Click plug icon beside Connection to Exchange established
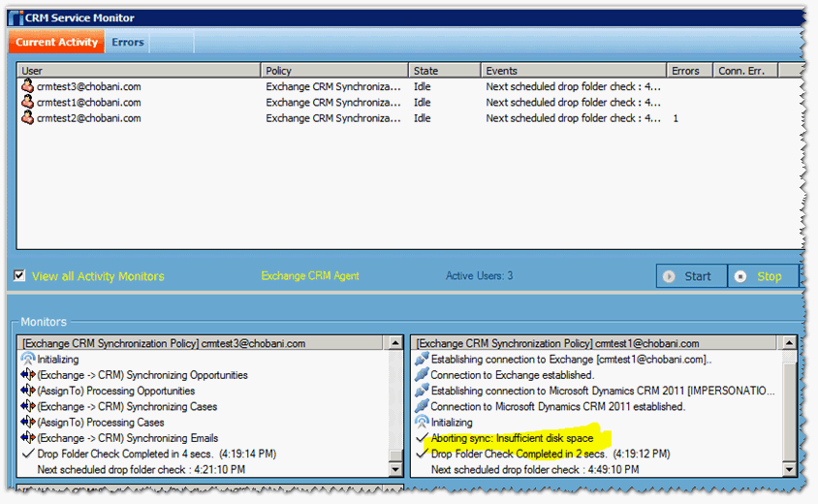Screen dimensions: 818x504 [x=422, y=375]
